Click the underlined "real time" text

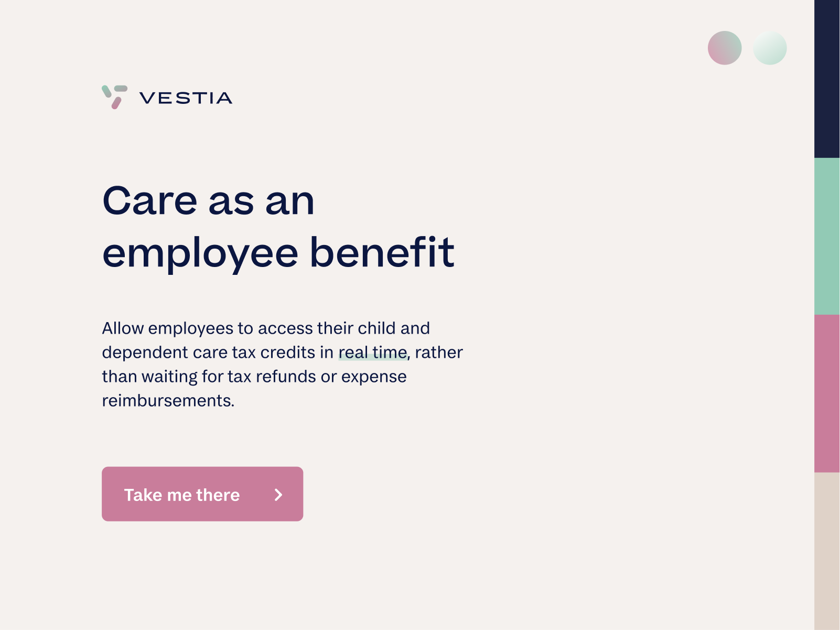tap(372, 353)
